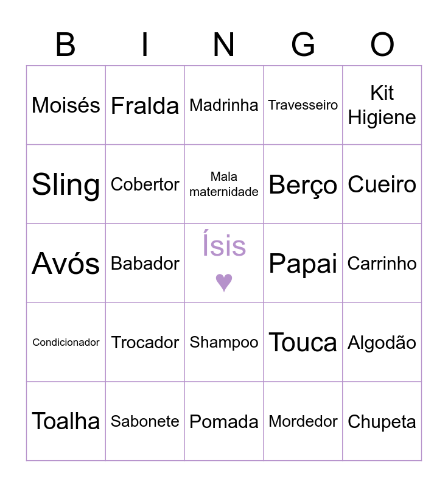Click the letter B column header

pyautogui.click(x=66, y=45)
